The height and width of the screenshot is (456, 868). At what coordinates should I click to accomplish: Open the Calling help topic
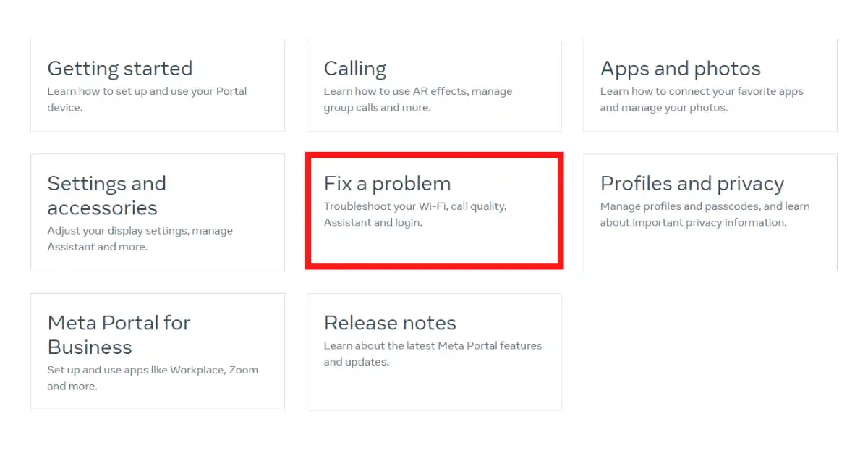(x=434, y=85)
